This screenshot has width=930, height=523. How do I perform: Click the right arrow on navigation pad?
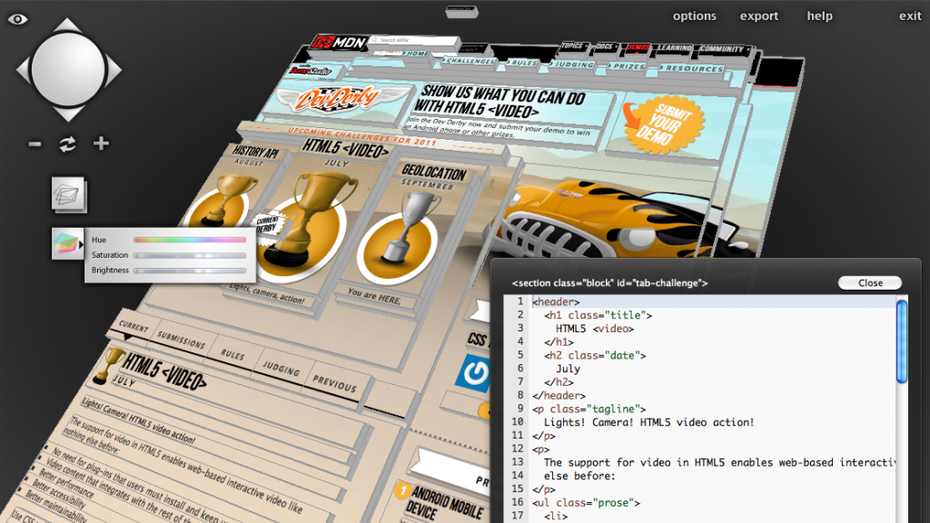click(x=114, y=69)
